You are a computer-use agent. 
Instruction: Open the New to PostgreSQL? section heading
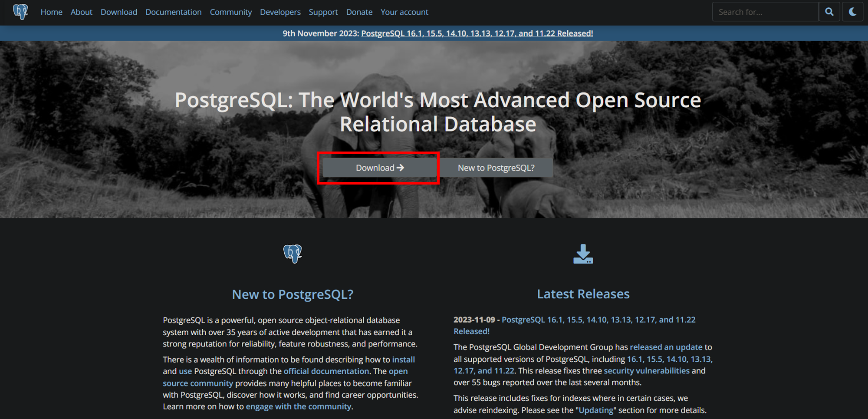(293, 294)
